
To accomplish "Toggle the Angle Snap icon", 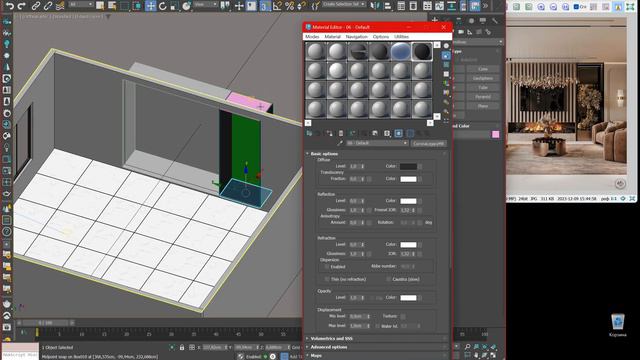I will pyautogui.click(x=277, y=6).
